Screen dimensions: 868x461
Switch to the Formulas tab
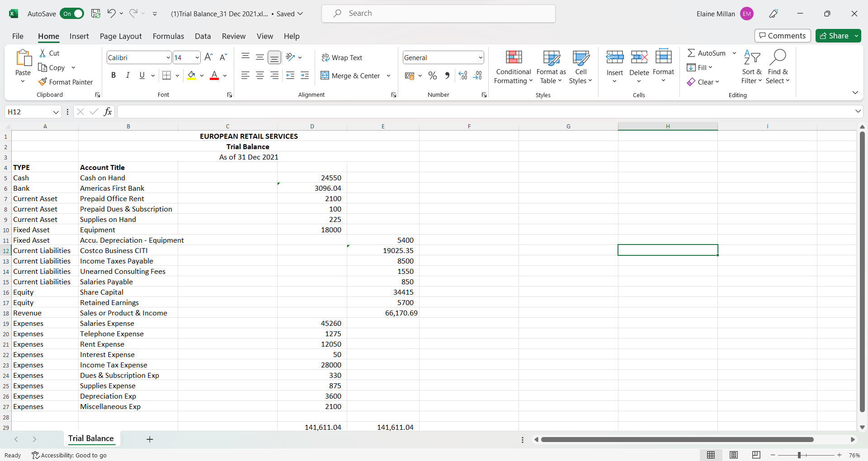click(x=168, y=36)
